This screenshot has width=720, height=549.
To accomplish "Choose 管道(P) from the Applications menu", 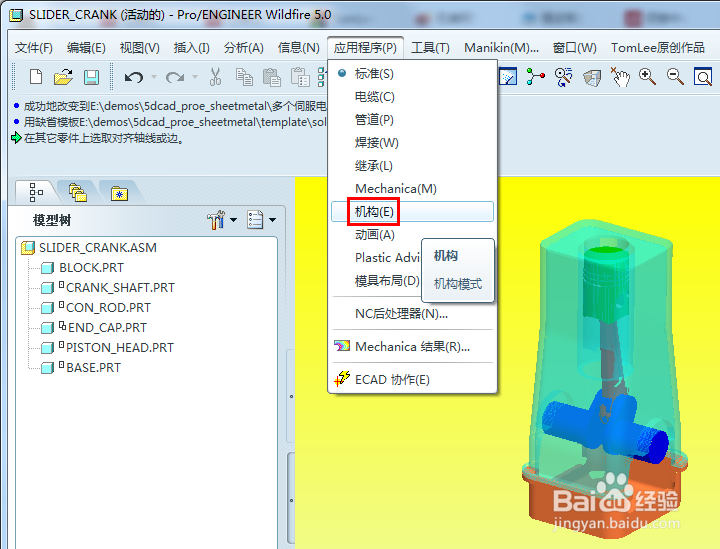I will (x=412, y=119).
